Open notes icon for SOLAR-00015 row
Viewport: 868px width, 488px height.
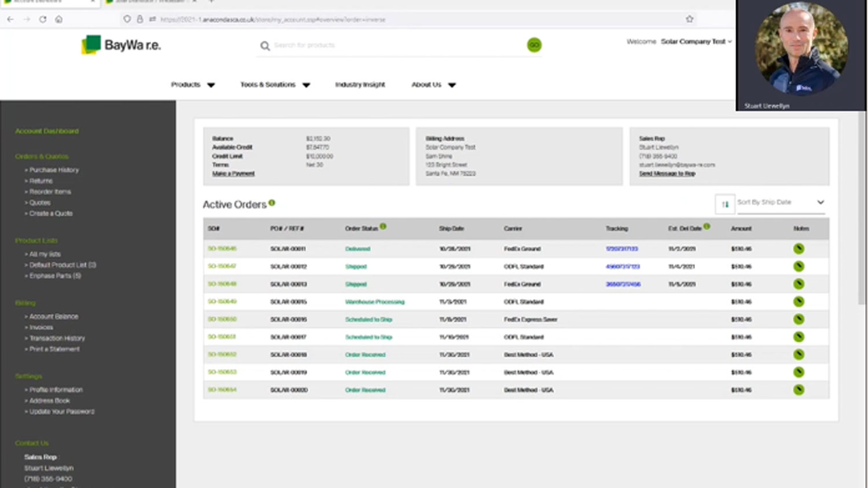click(799, 302)
